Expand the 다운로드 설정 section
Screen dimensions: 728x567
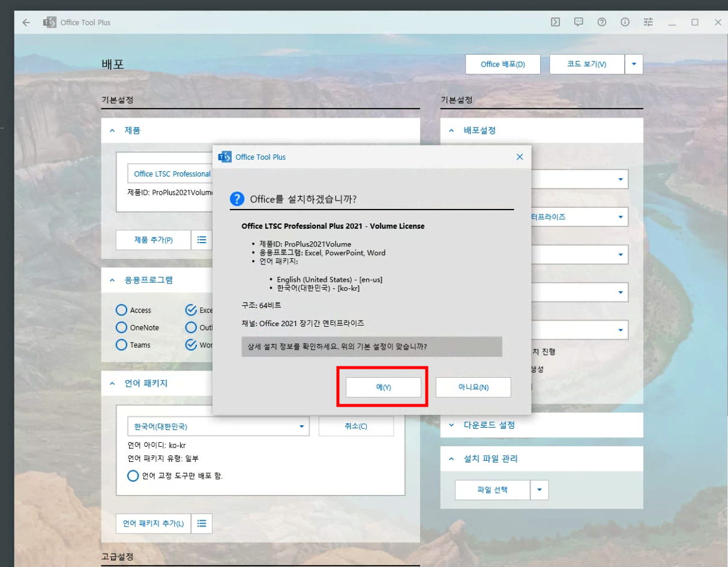[x=451, y=425]
